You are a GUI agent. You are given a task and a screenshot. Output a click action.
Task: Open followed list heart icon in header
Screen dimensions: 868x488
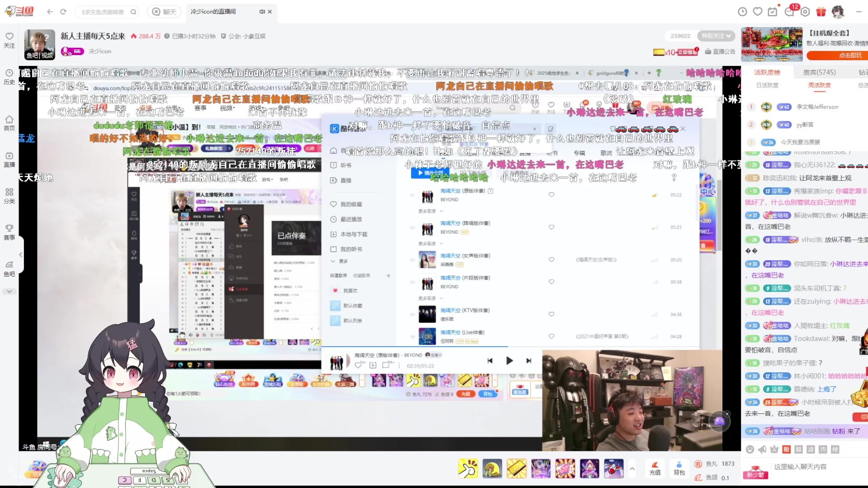click(x=758, y=12)
